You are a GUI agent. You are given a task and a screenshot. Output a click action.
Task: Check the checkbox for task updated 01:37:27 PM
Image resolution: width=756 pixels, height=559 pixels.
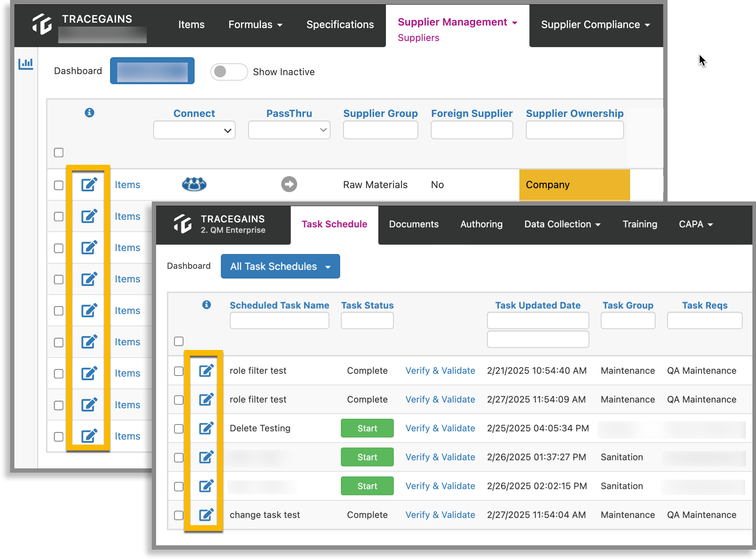[x=179, y=458]
